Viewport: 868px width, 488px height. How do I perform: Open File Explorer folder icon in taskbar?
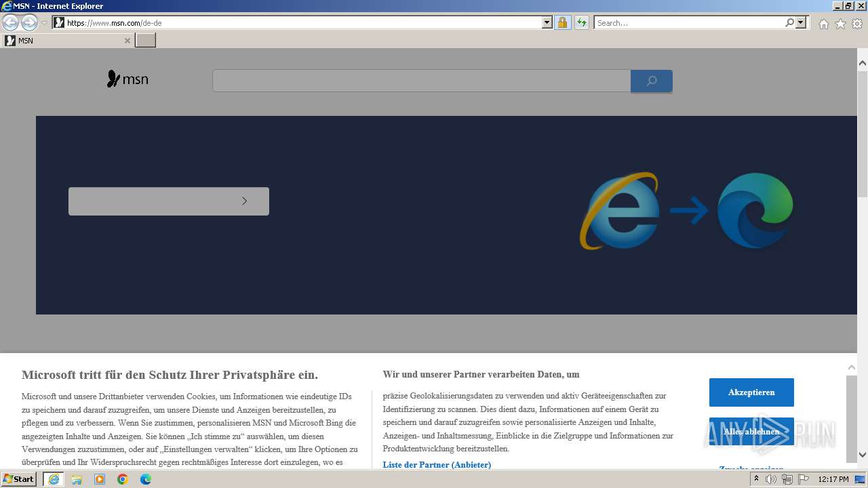pyautogui.click(x=77, y=479)
